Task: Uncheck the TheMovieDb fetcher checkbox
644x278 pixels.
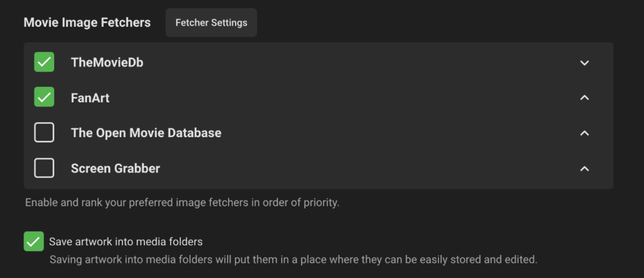Action: [x=44, y=62]
